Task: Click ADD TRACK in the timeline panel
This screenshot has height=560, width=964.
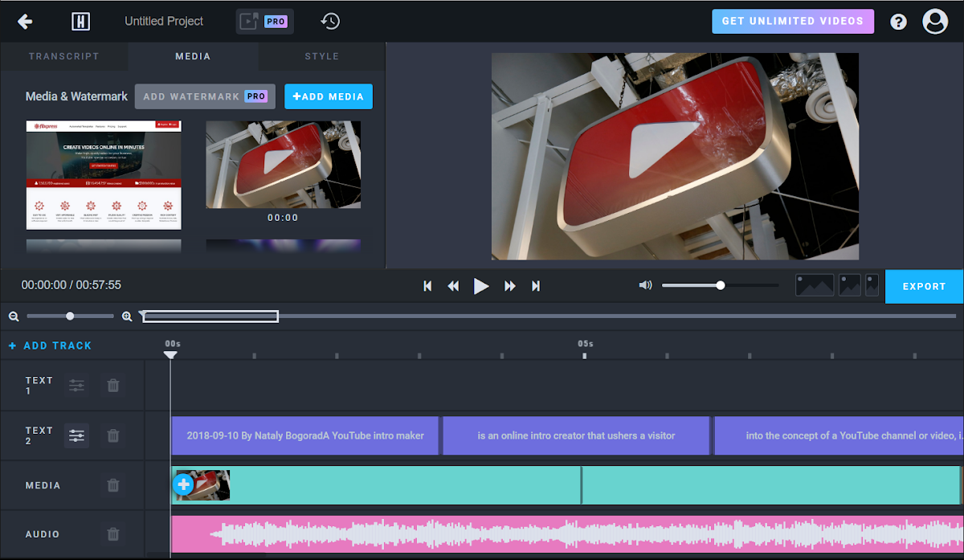Action: (50, 345)
